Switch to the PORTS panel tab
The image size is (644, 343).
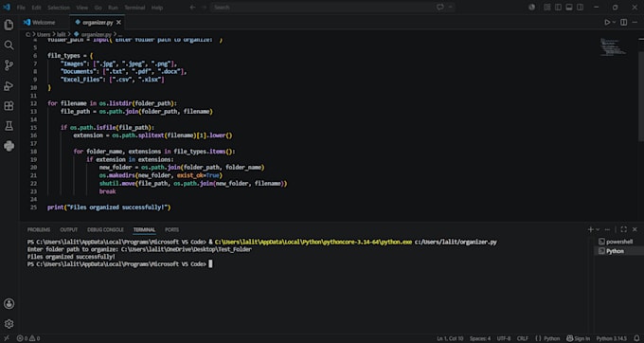pyautogui.click(x=171, y=229)
